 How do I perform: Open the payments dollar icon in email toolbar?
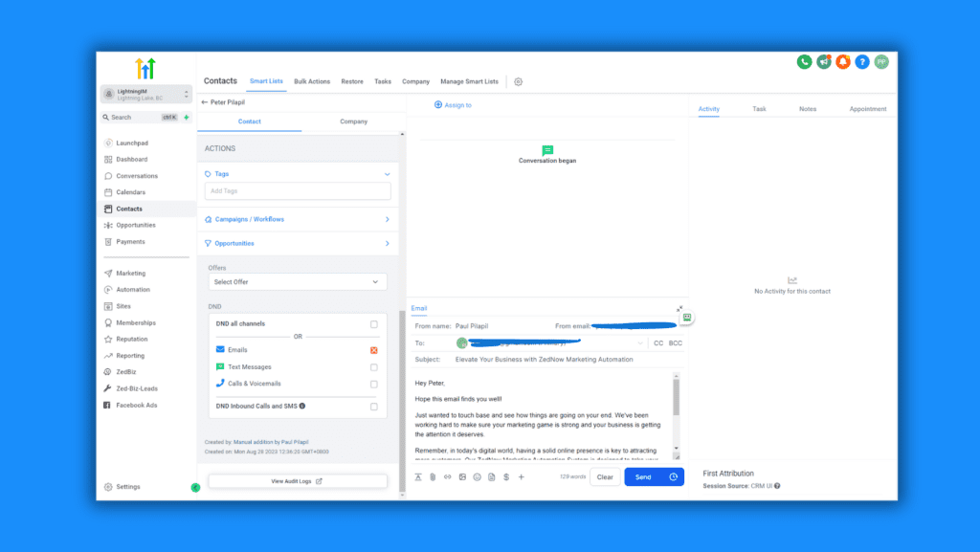tap(505, 476)
